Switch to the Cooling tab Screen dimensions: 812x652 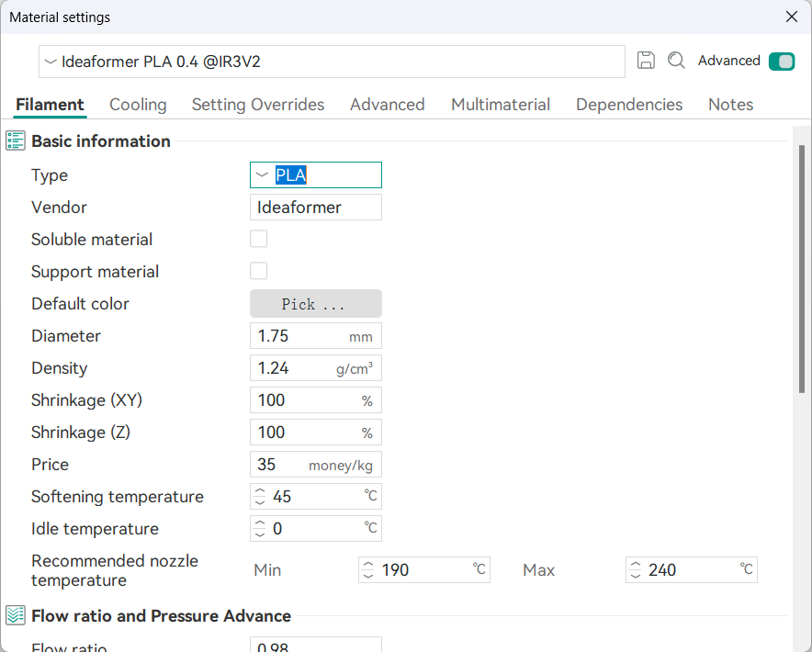(x=139, y=105)
